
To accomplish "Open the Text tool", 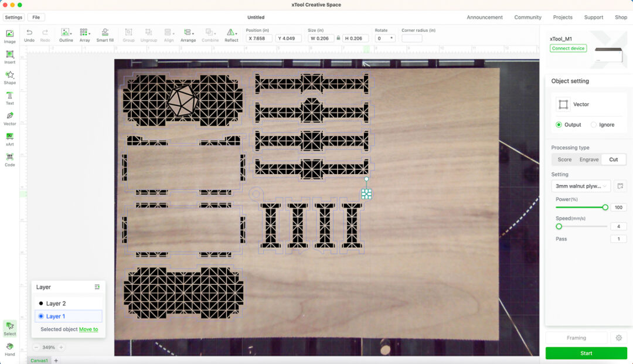I will point(9,98).
